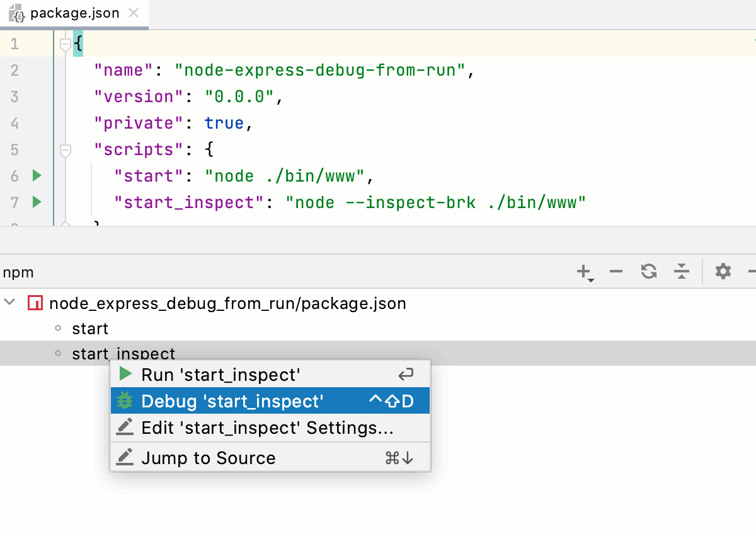Collapse the root JSON object fold marker
756x536 pixels.
tap(64, 44)
